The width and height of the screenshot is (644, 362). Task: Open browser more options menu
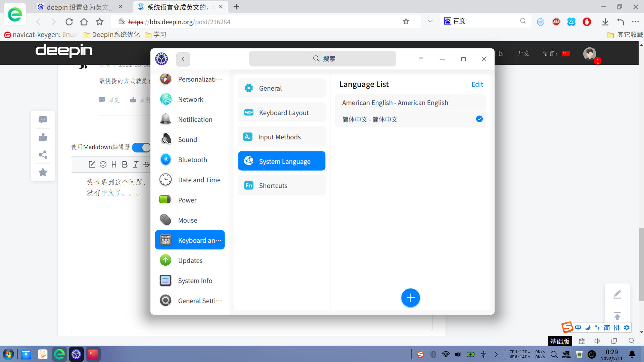635,22
